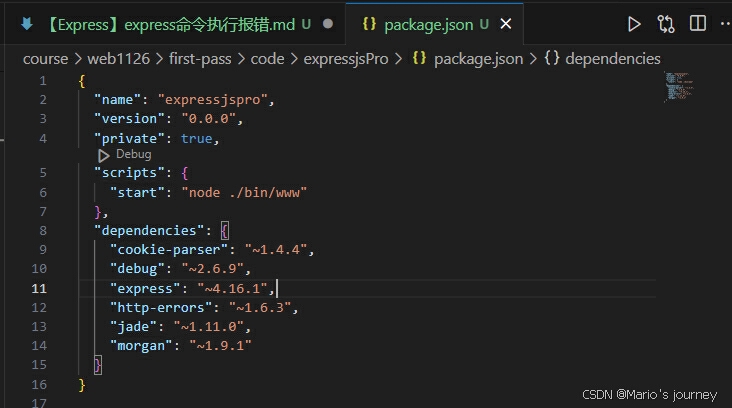
Task: Click the "version" key
Action: [x=129, y=119]
